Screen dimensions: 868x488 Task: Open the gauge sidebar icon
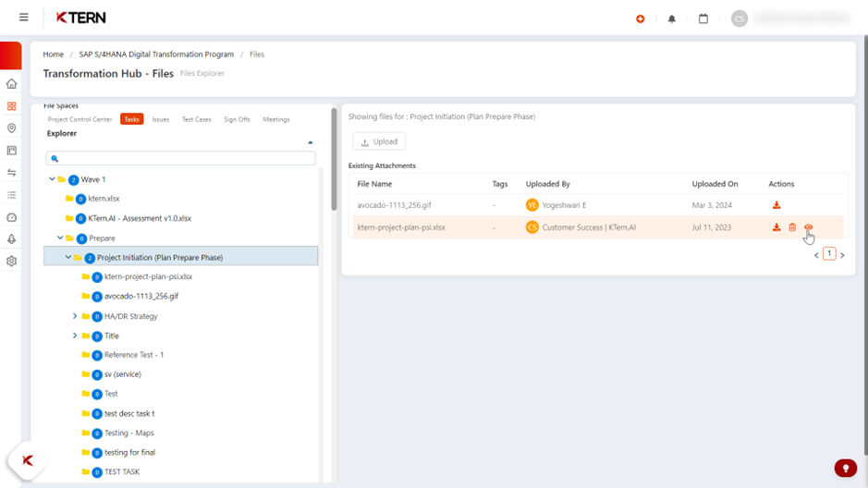tap(12, 217)
